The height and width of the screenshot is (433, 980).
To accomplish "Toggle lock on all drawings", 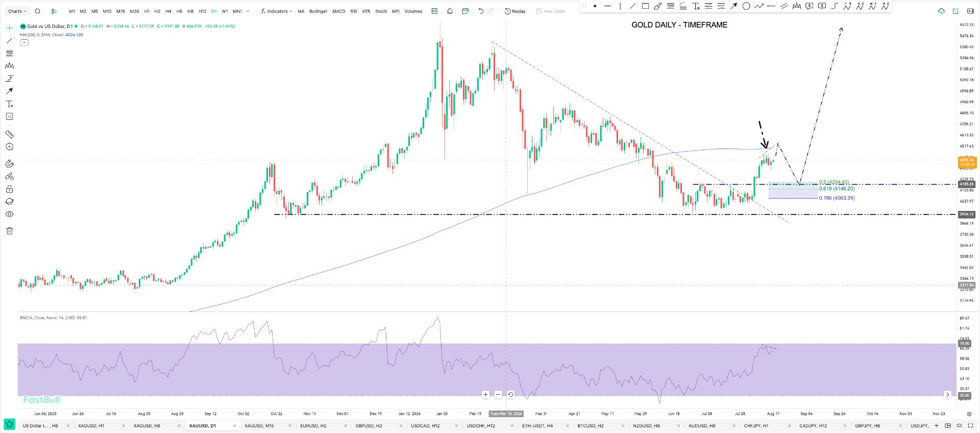I will (9, 189).
